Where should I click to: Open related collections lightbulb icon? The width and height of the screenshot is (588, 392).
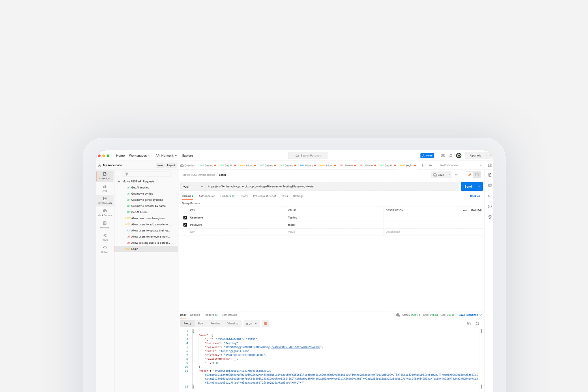490,217
